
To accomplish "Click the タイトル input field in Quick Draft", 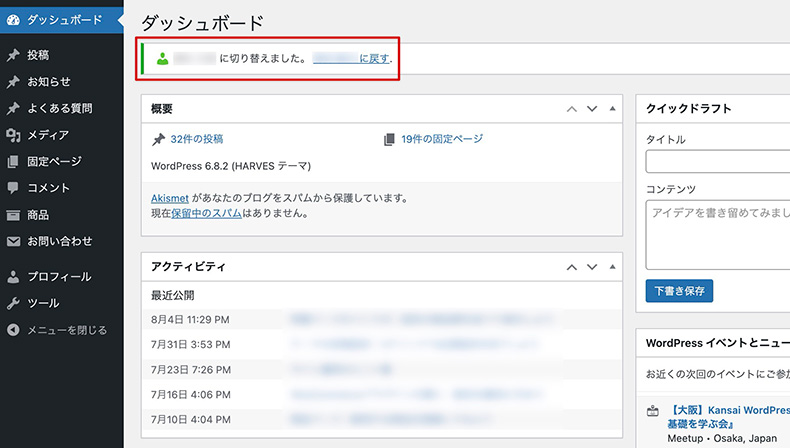I will pyautogui.click(x=717, y=162).
